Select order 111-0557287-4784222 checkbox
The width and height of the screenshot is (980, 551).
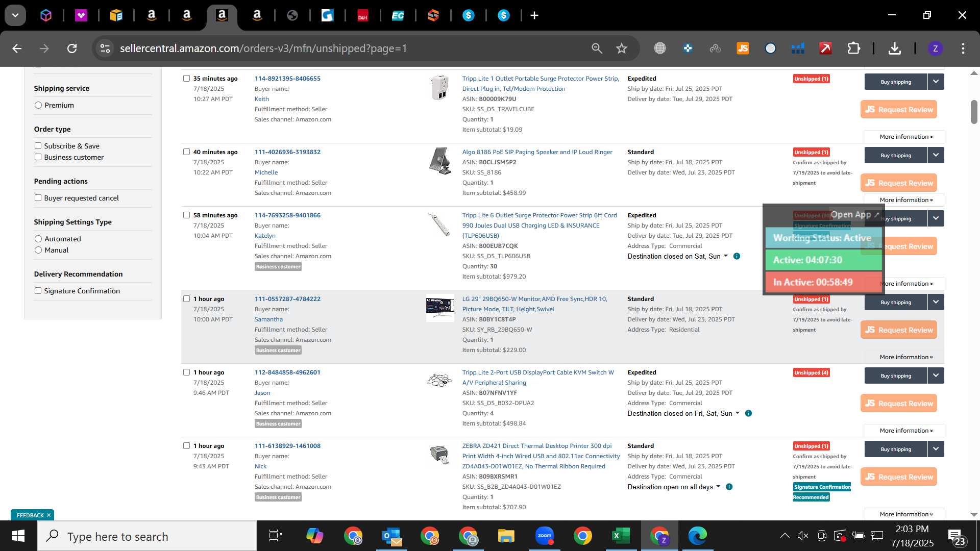point(186,299)
